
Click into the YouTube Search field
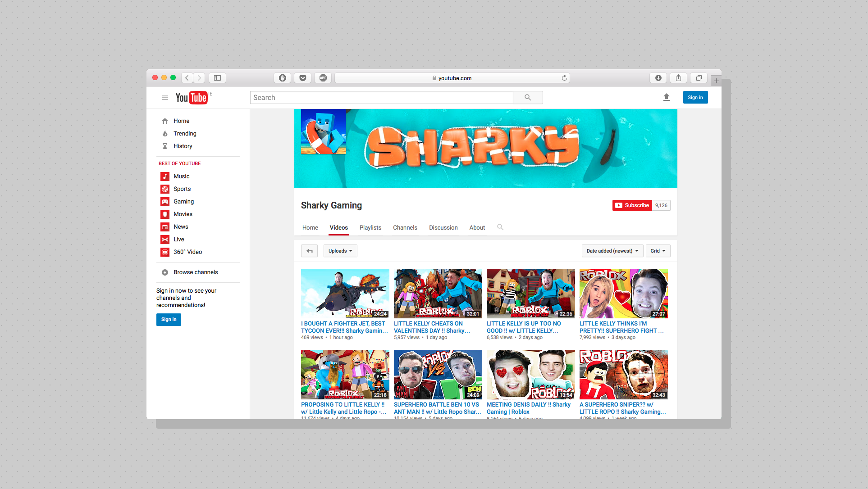381,97
